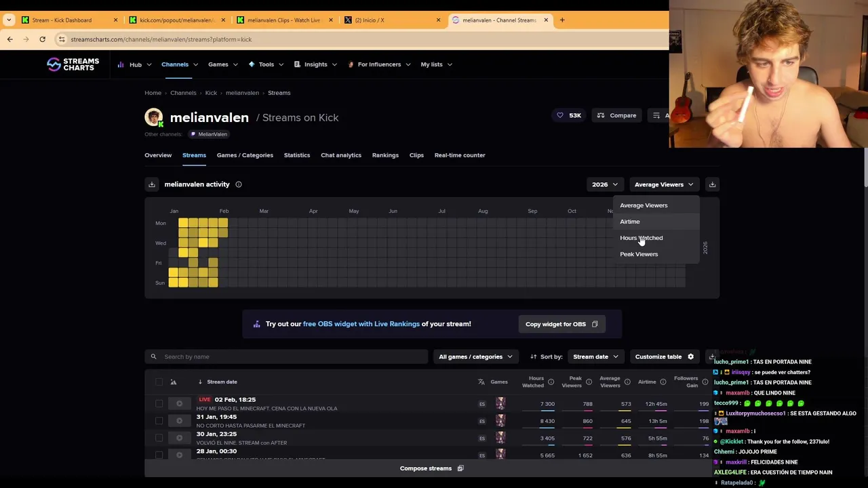Open Real-time counter tab
868x488 pixels.
460,155
